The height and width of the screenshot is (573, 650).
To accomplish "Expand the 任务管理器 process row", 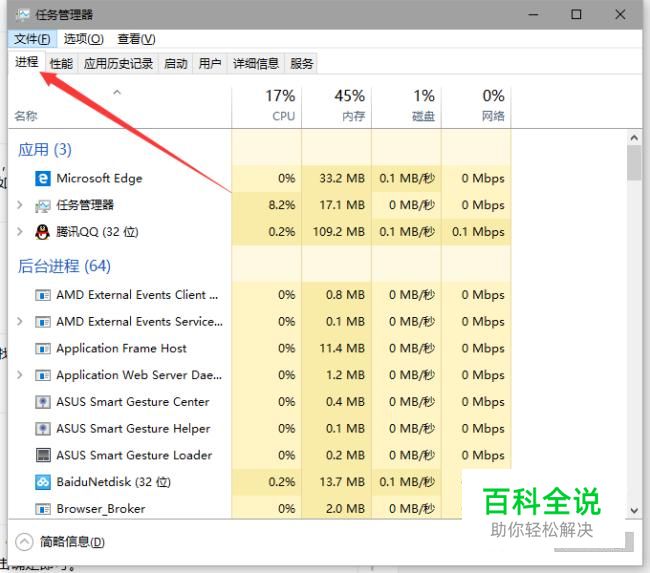I will click(19, 205).
